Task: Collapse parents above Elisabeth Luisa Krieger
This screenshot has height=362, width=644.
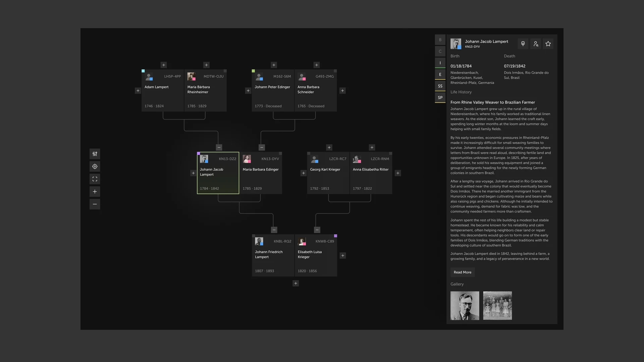Action: point(317,230)
